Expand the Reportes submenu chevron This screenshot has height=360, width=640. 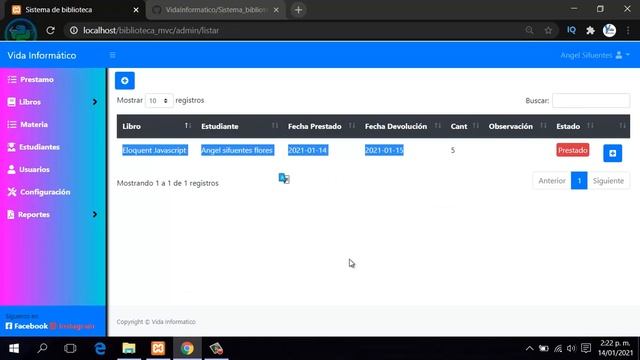(x=95, y=214)
